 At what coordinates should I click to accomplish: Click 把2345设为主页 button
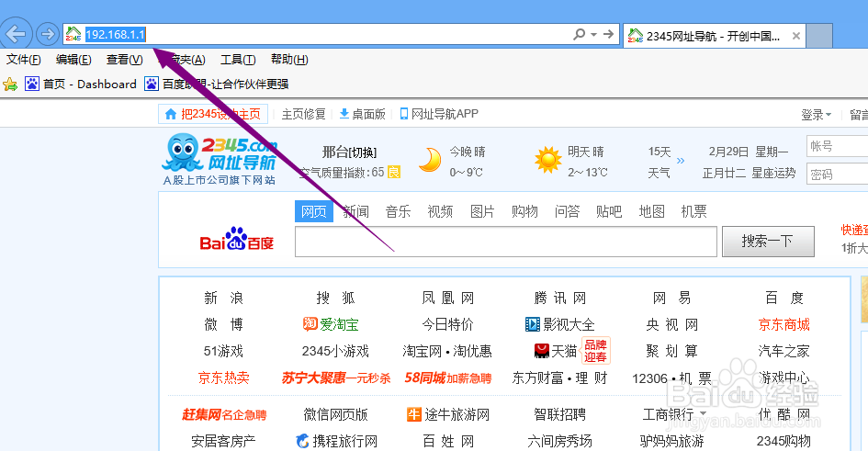coord(212,114)
